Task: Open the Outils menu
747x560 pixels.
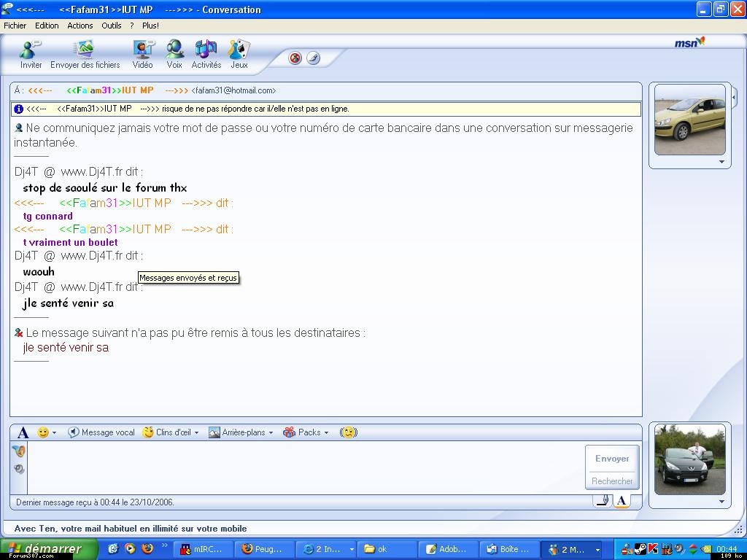Action: (x=112, y=26)
